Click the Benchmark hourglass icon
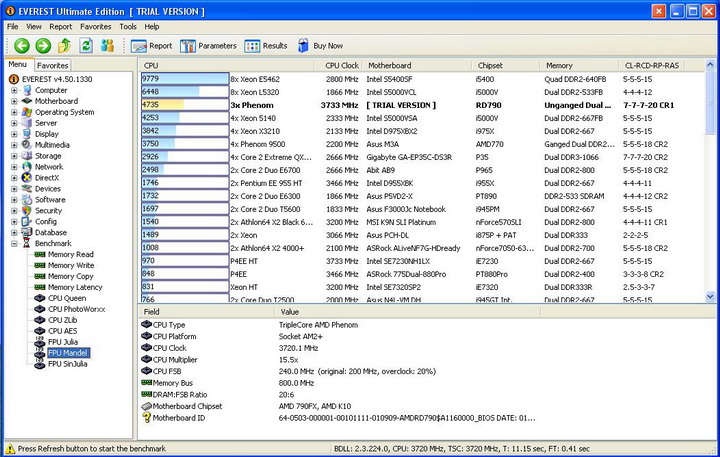The width and height of the screenshot is (720, 457). [x=27, y=243]
